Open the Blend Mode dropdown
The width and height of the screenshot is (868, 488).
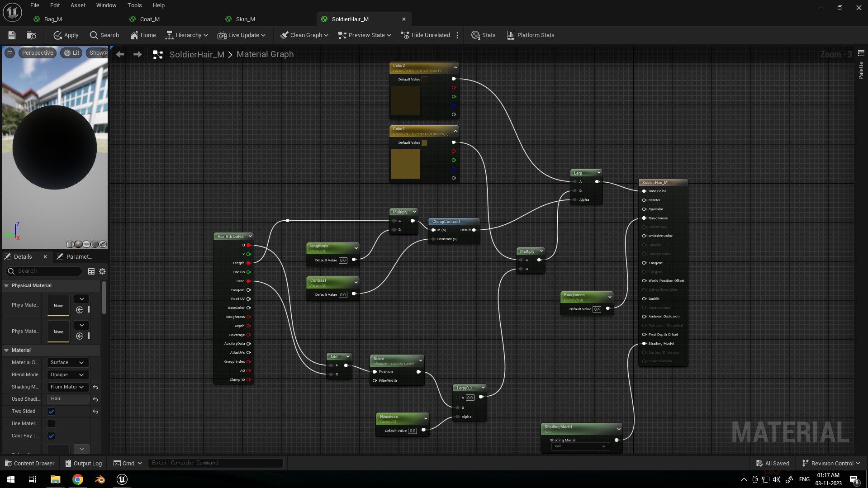pos(67,375)
